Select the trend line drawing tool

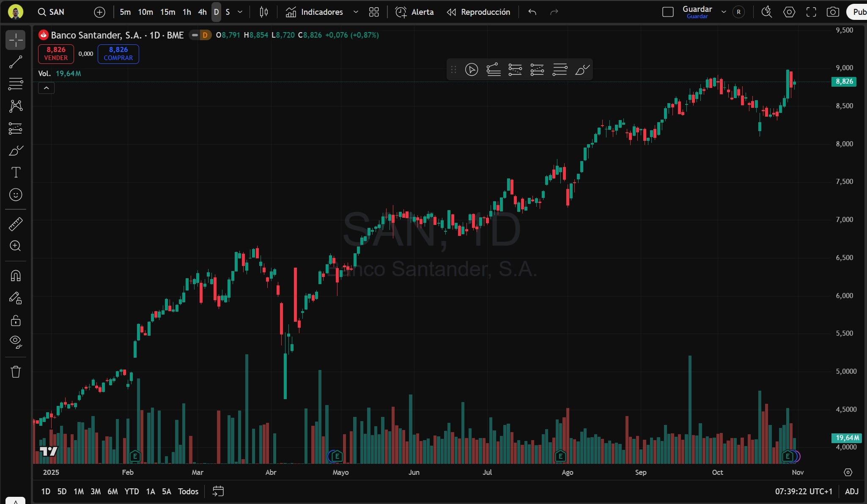pyautogui.click(x=16, y=62)
